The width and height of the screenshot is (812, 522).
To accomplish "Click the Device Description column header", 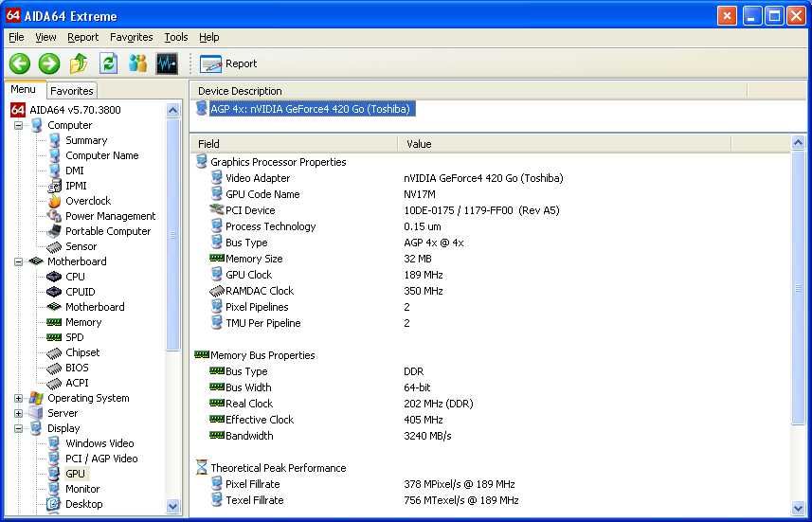I will 469,91.
